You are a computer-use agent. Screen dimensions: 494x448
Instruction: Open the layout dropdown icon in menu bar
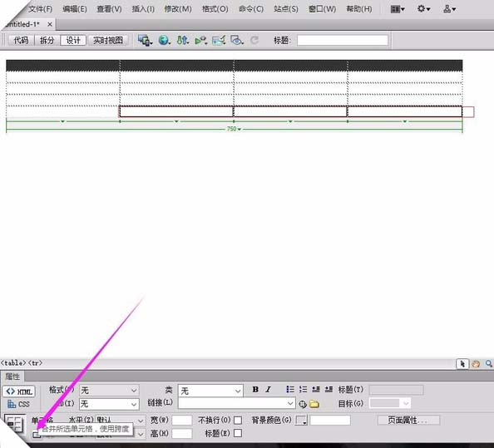click(x=398, y=9)
